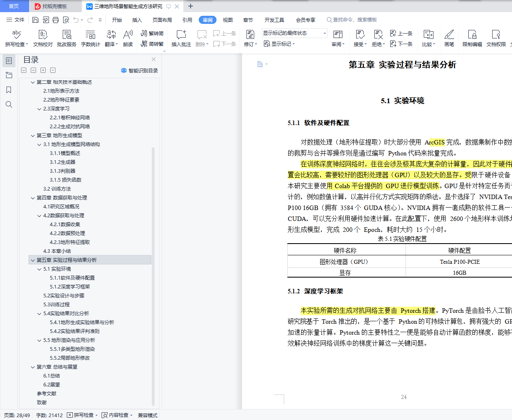Open quick access toolbar customize arrow
Screen dimensions: 512x420
pyautogui.click(x=100, y=20)
